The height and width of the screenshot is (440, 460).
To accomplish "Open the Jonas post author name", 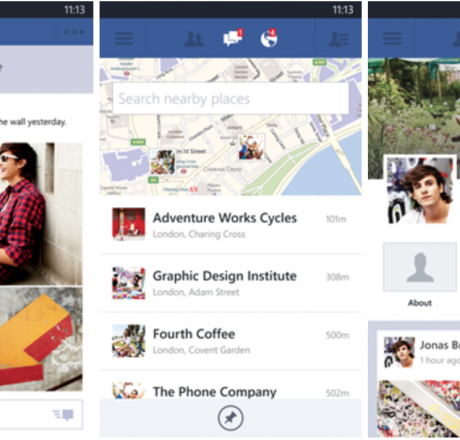I will (x=440, y=345).
